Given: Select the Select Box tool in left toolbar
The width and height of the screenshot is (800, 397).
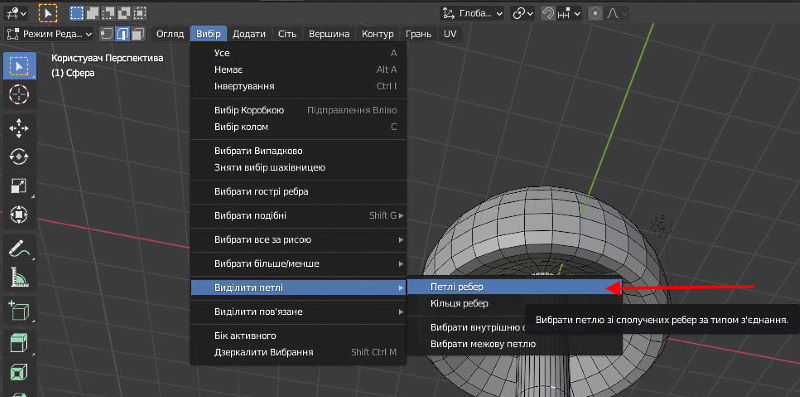Looking at the screenshot, I should click(19, 66).
